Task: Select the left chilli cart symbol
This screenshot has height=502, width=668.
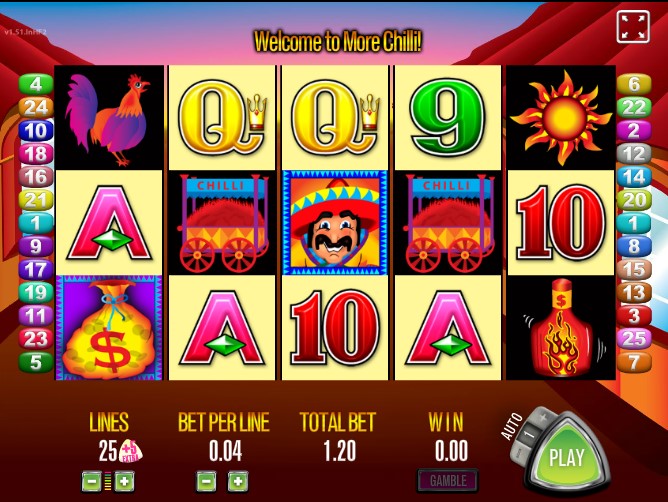Action: pyautogui.click(x=222, y=223)
